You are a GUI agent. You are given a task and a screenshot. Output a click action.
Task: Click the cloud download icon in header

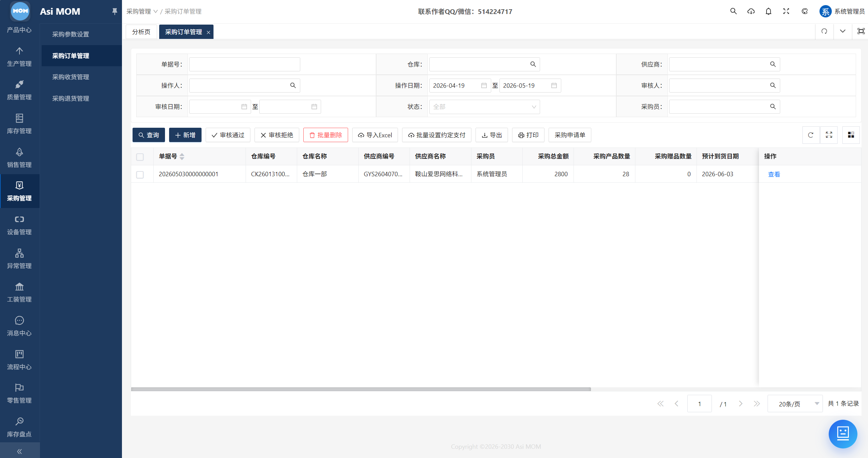pyautogui.click(x=751, y=11)
